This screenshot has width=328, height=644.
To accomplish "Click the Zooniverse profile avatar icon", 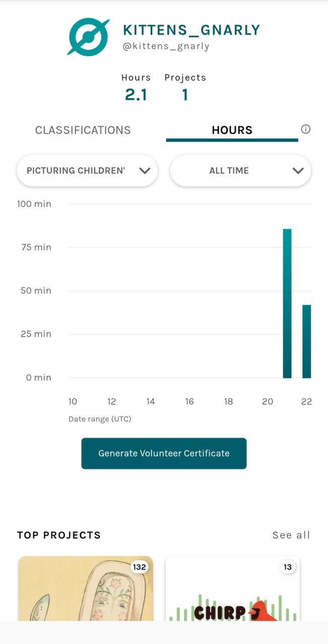I will (88, 37).
